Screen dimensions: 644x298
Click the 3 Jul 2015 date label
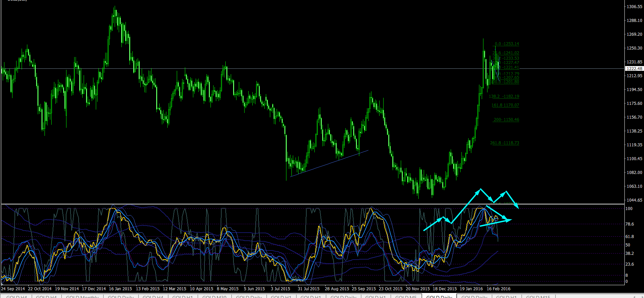[x=280, y=289]
